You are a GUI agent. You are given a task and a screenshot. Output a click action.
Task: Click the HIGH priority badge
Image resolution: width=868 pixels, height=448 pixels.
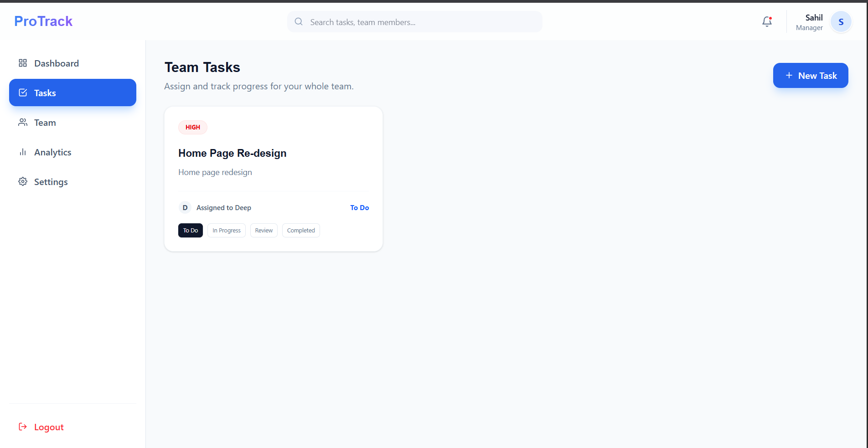tap(192, 127)
